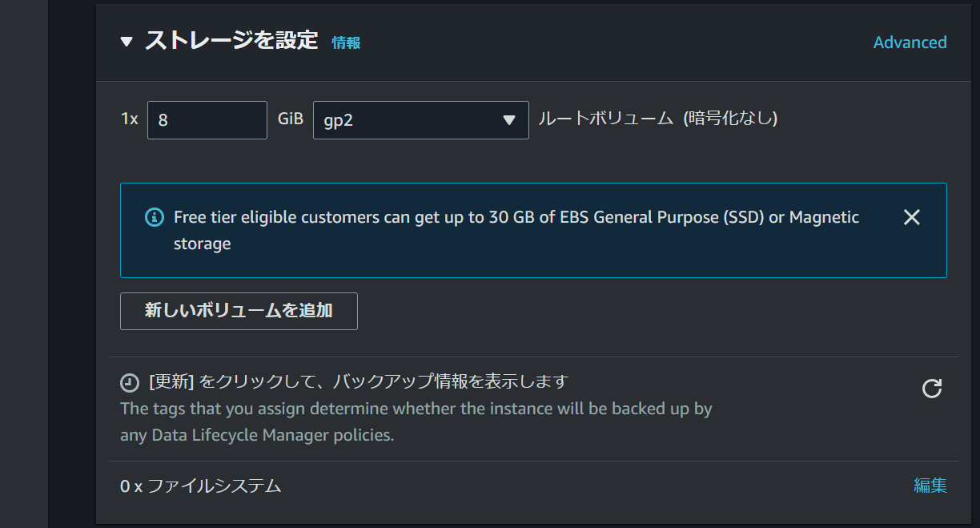Click the dropdown arrow on the volume type selector
Screen dimensions: 980x528
509,119
